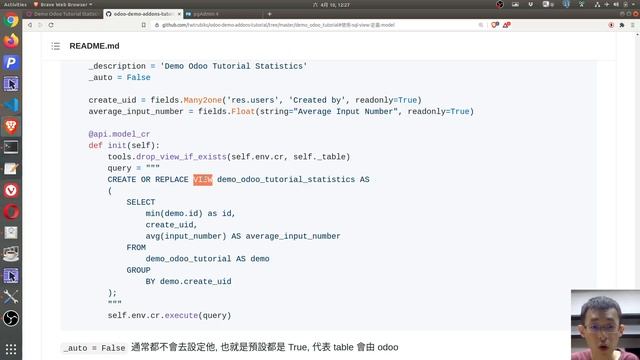
Task: Open Brave Shields lion icon
Action: pos(494,25)
